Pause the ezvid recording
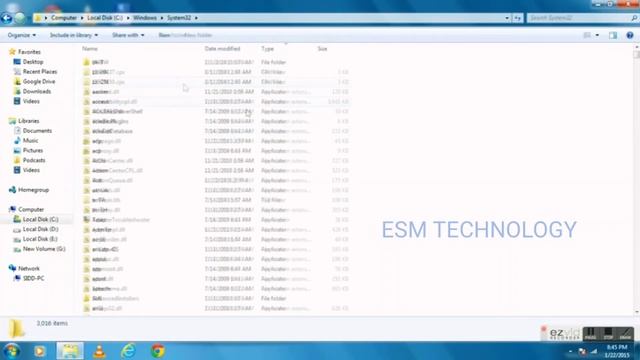Screen dimensions: 640x360 (590, 333)
